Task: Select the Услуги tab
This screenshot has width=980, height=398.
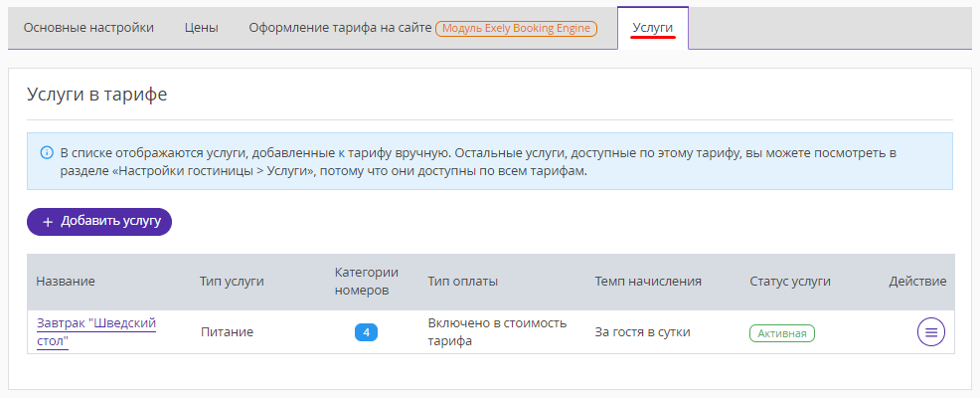Action: (x=652, y=28)
